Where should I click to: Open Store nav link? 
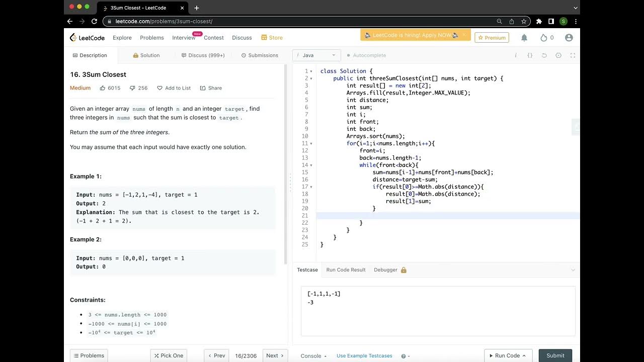pyautogui.click(x=272, y=38)
